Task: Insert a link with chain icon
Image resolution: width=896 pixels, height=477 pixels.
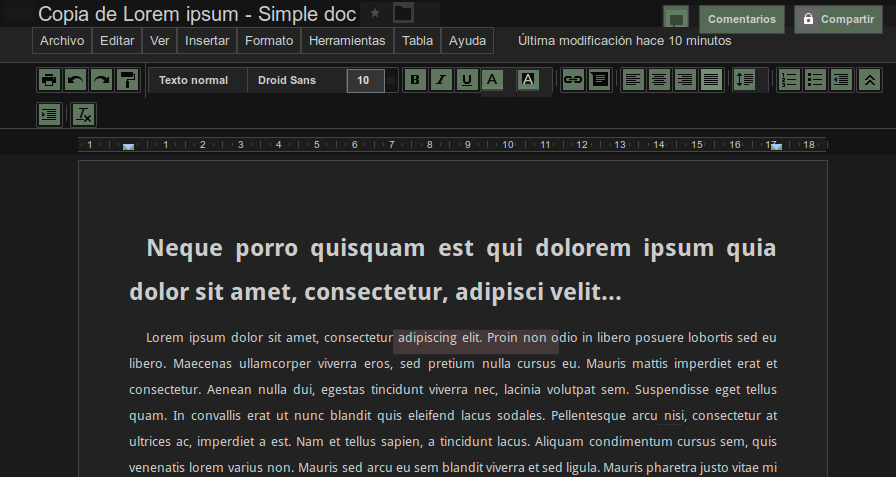Action: coord(573,80)
